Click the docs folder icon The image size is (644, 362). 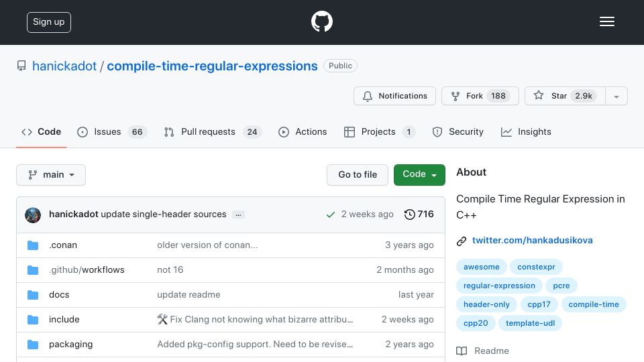pyautogui.click(x=33, y=295)
